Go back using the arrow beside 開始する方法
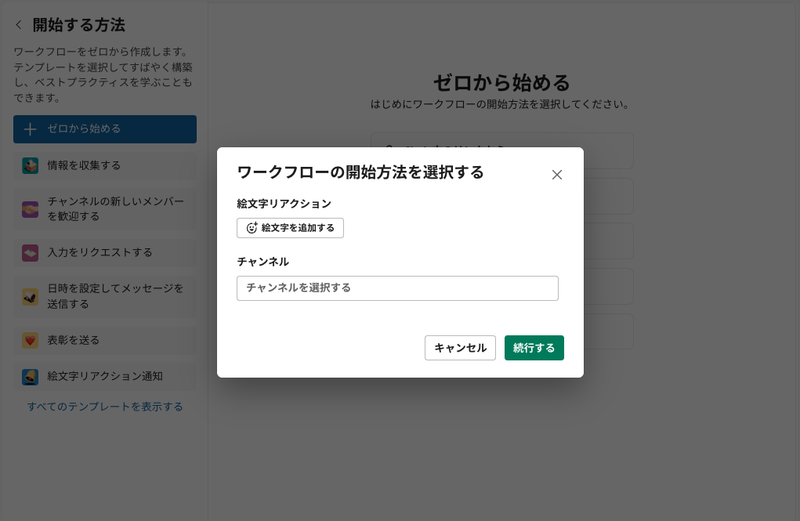 click(19, 24)
